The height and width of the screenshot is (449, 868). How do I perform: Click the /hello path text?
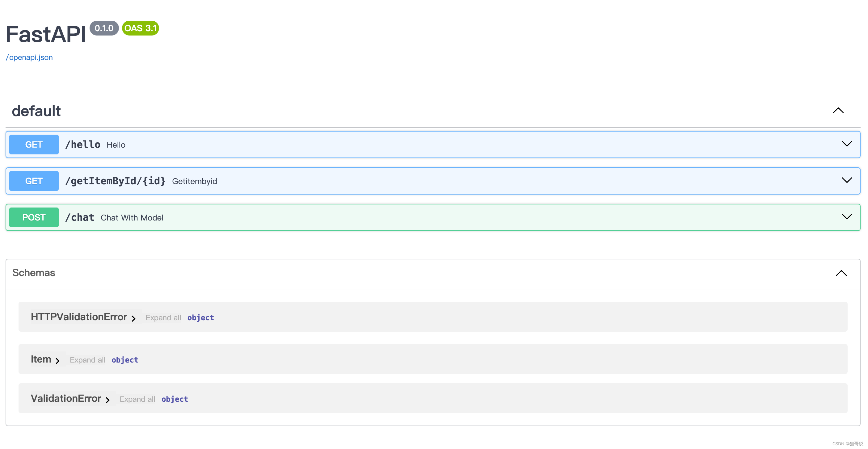click(x=82, y=145)
